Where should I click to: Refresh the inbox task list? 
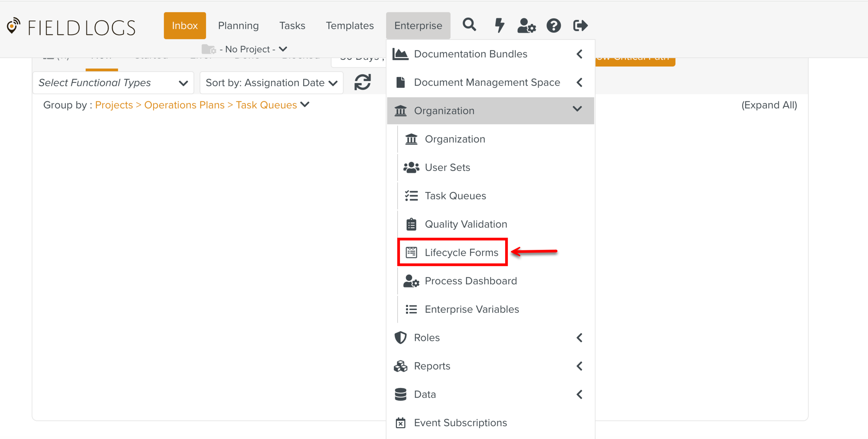point(362,82)
